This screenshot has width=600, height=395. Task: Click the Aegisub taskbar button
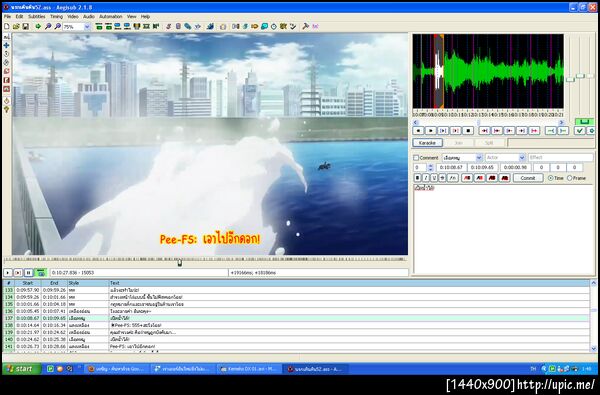[315, 369]
